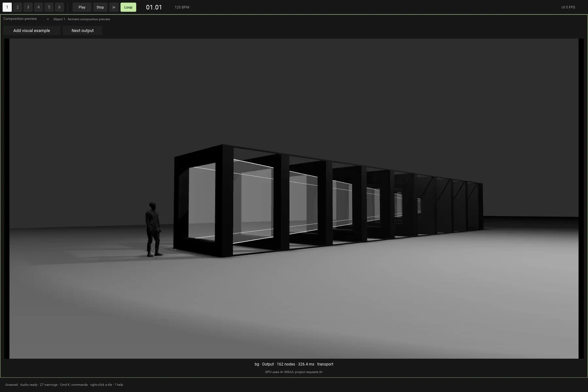Switch to scene slot 2

tap(18, 7)
